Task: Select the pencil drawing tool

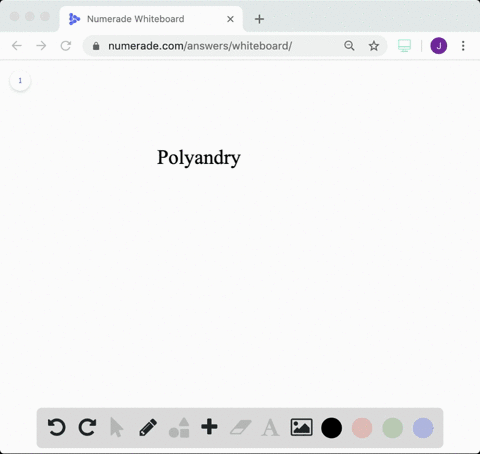Action: click(148, 427)
